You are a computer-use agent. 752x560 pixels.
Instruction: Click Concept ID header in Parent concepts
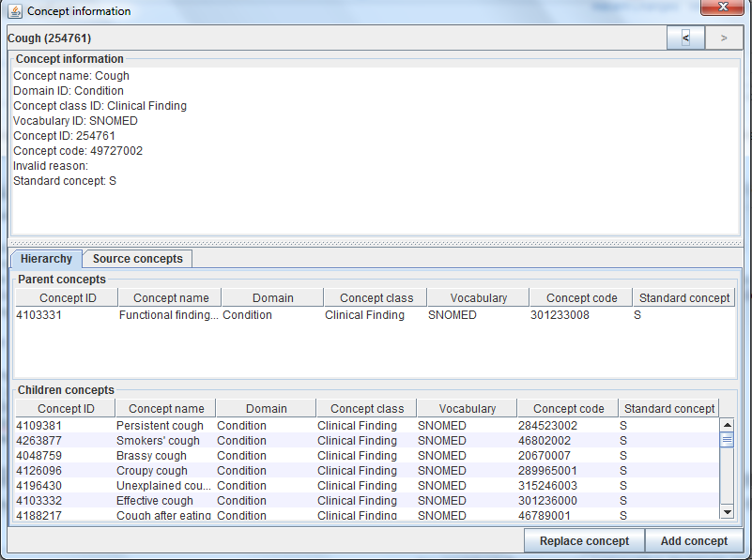pos(67,298)
